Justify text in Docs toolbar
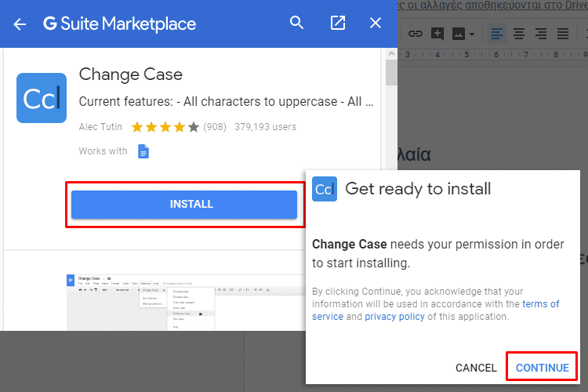This screenshot has width=588, height=392. (562, 34)
